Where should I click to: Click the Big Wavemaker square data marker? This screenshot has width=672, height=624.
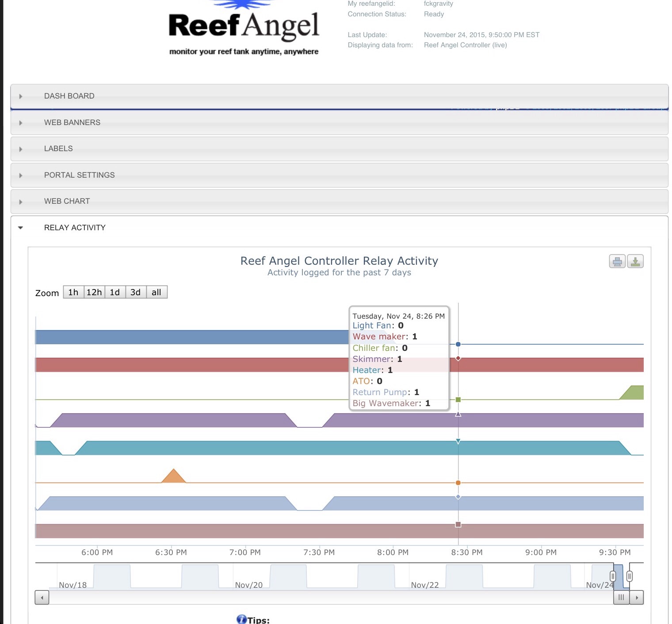458,525
